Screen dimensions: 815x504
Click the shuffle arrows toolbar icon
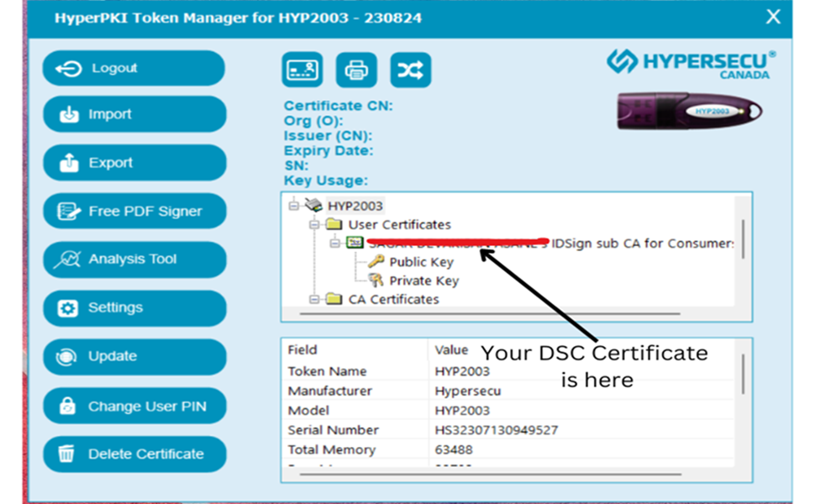point(410,70)
